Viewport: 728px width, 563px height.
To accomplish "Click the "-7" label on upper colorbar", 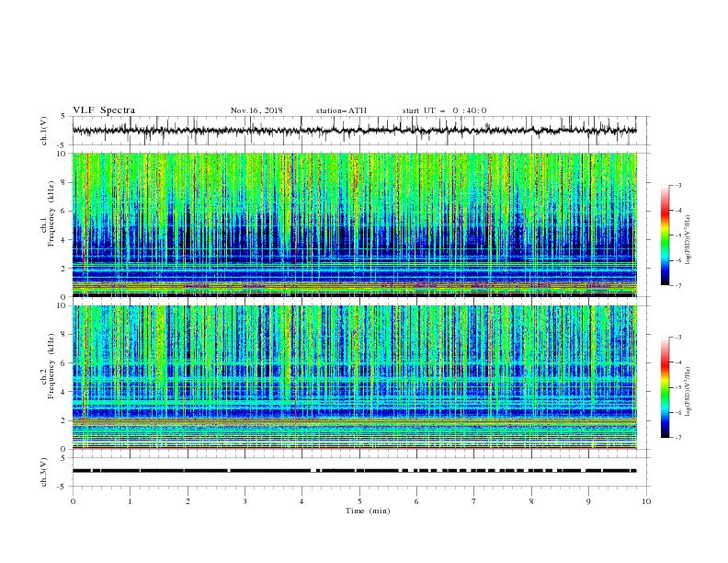I will (x=677, y=285).
